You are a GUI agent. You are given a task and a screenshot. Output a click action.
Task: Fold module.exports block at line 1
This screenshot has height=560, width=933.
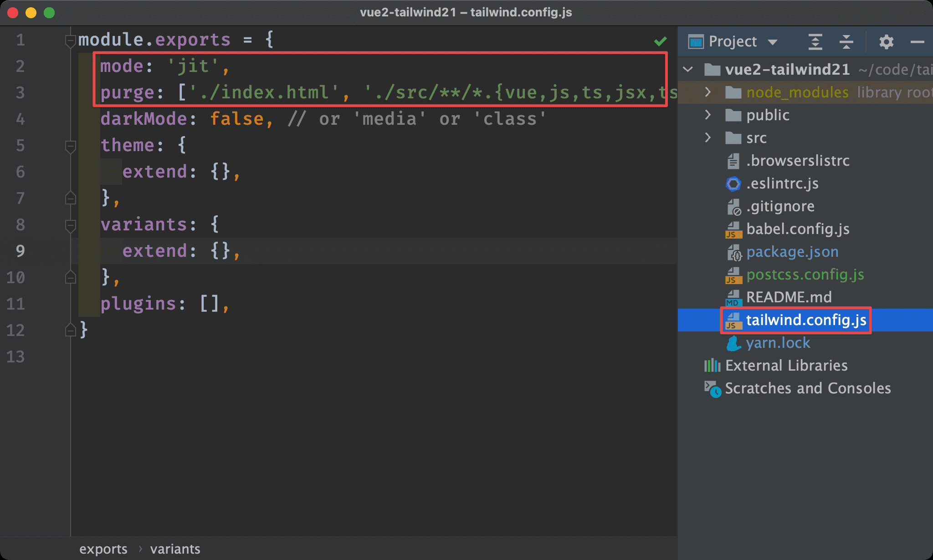(70, 41)
